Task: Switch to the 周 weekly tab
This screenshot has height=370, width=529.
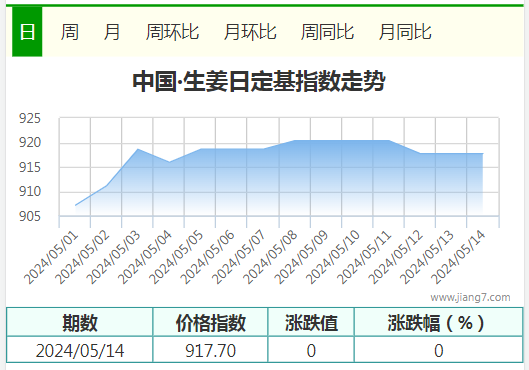Action: coord(69,32)
